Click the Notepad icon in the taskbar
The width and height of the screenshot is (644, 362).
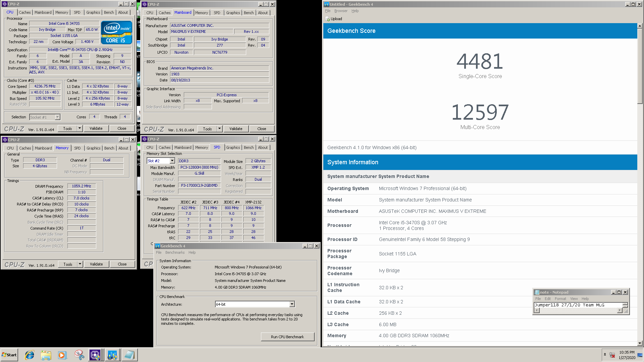coord(129,355)
